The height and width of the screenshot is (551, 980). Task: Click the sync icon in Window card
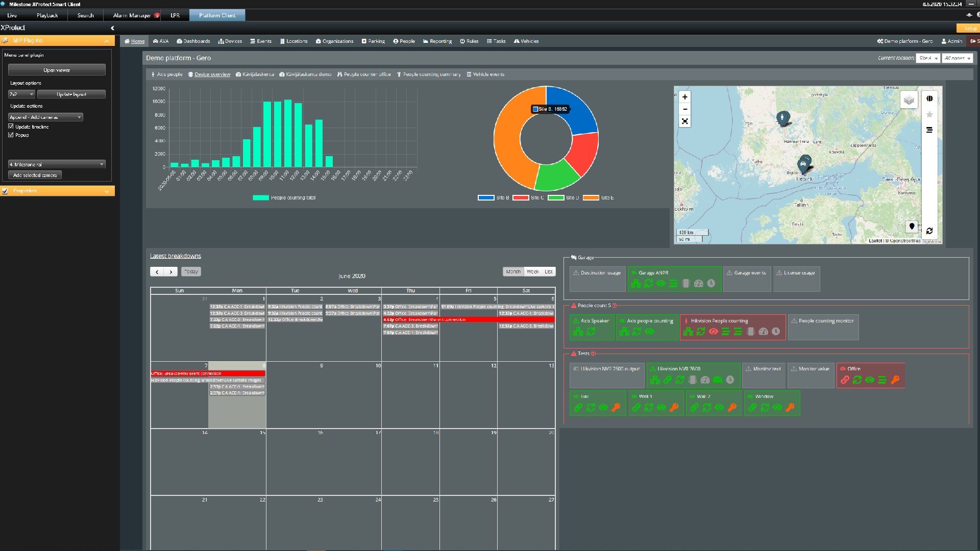765,407
